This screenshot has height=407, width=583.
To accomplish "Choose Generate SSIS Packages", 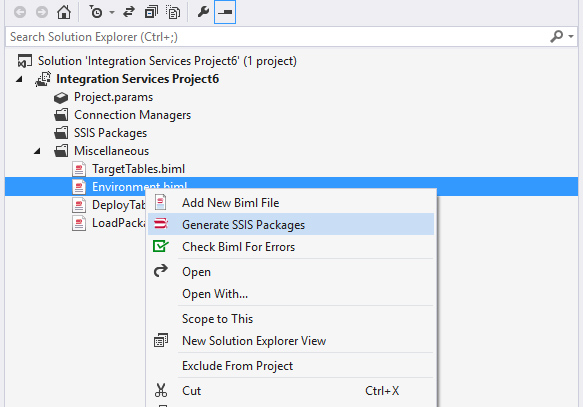I will coord(291,224).
